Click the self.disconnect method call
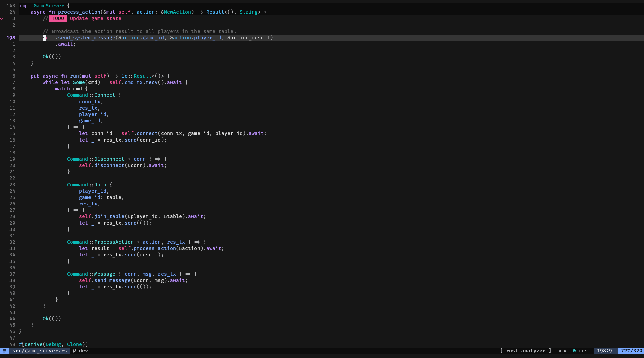Image resolution: width=644 pixels, height=358 pixels. [102, 165]
